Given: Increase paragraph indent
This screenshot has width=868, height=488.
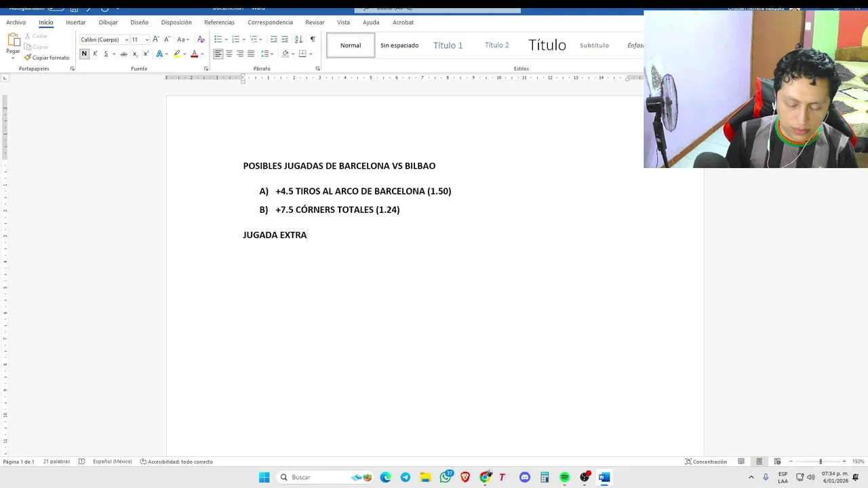Looking at the screenshot, I should point(285,39).
